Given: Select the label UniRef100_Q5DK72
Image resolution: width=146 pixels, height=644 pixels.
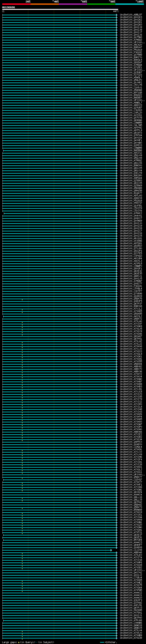Looking at the screenshot, I should (x=131, y=319).
